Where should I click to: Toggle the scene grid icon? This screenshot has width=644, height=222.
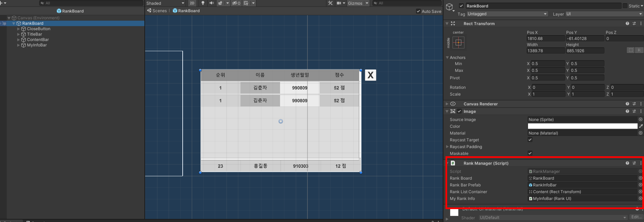[x=246, y=3]
